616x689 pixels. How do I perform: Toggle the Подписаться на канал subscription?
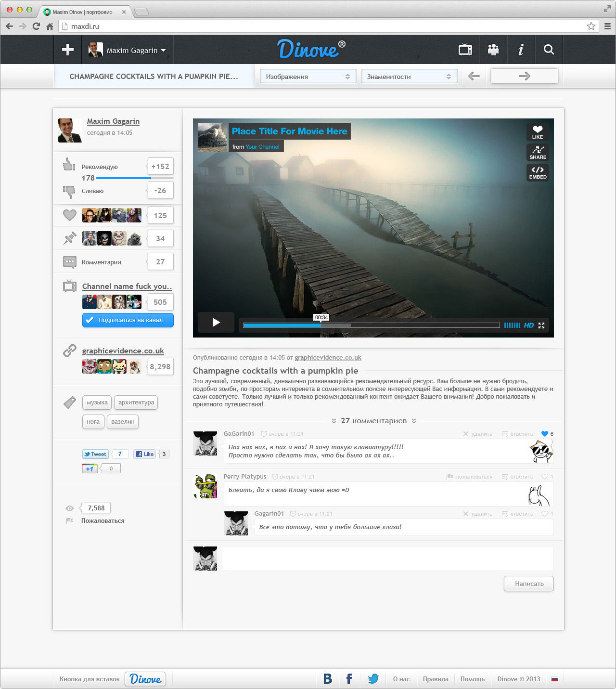coord(128,320)
